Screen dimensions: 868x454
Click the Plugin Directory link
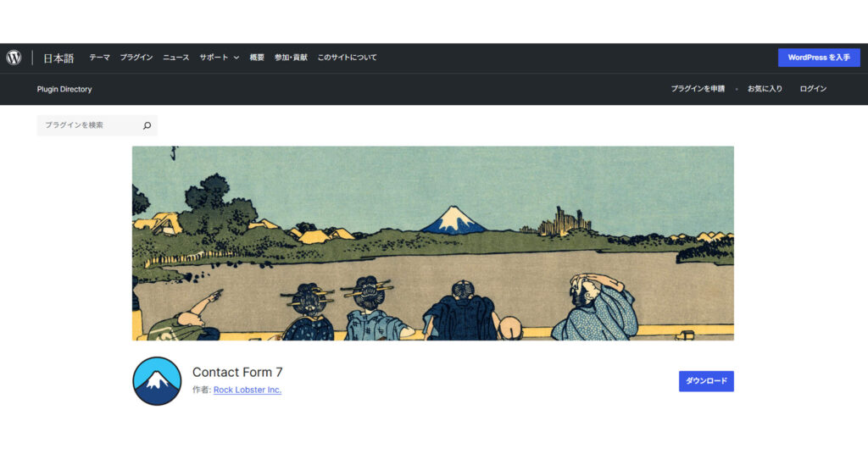[64, 89]
